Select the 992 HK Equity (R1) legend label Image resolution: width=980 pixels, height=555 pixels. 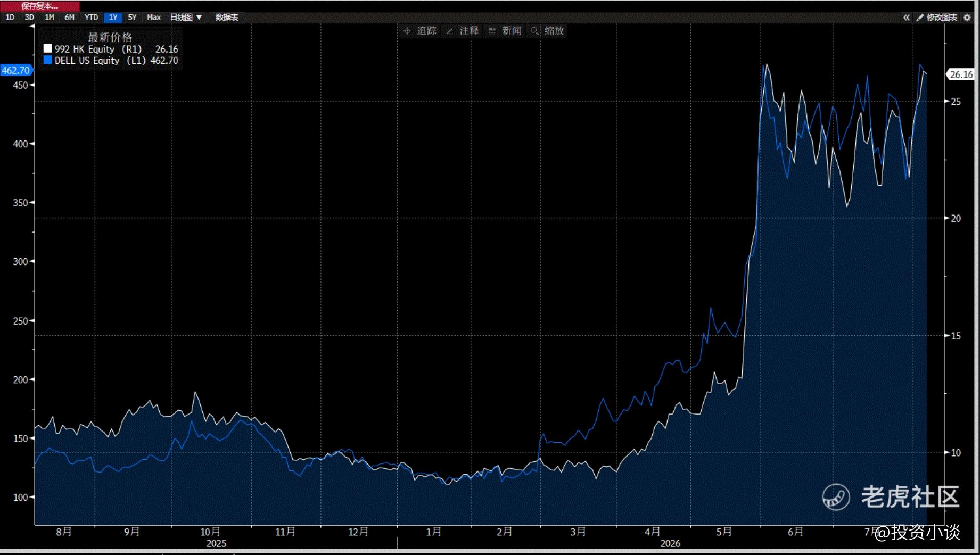[98, 49]
